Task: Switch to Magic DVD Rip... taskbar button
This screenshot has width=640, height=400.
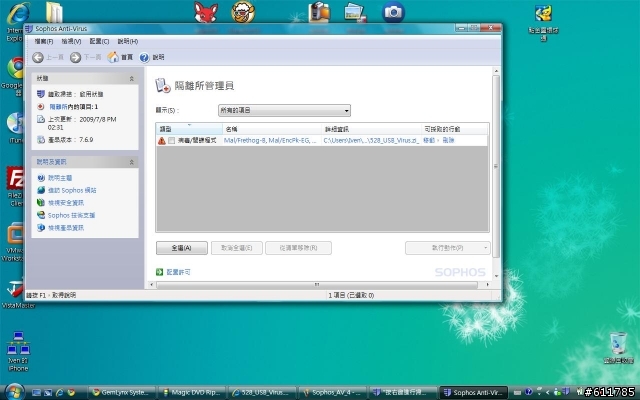Action: tap(192, 392)
